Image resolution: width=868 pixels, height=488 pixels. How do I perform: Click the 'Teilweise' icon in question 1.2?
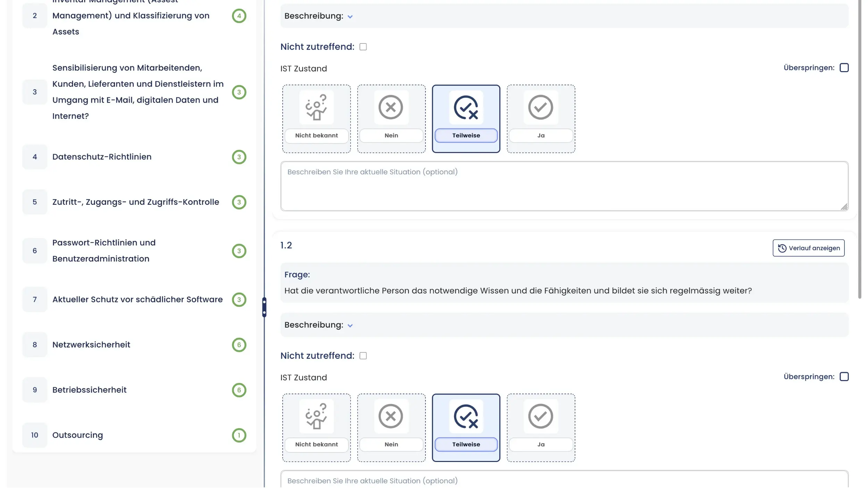click(466, 416)
